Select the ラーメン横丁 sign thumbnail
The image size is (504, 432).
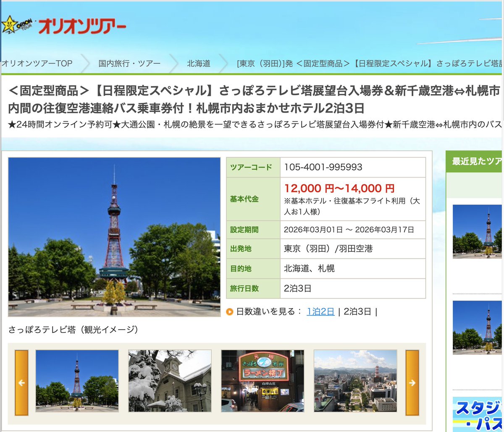[262, 381]
